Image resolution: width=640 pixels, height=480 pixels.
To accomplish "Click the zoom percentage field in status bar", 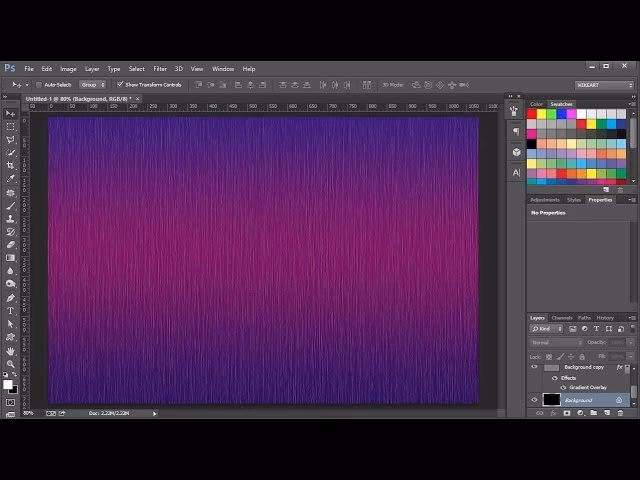I will 28,413.
